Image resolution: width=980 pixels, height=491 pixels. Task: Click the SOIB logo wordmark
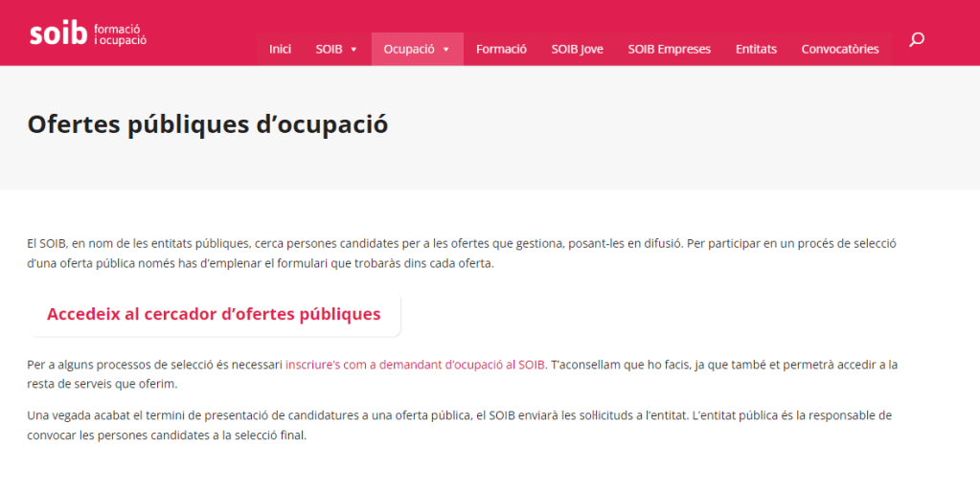[x=58, y=34]
